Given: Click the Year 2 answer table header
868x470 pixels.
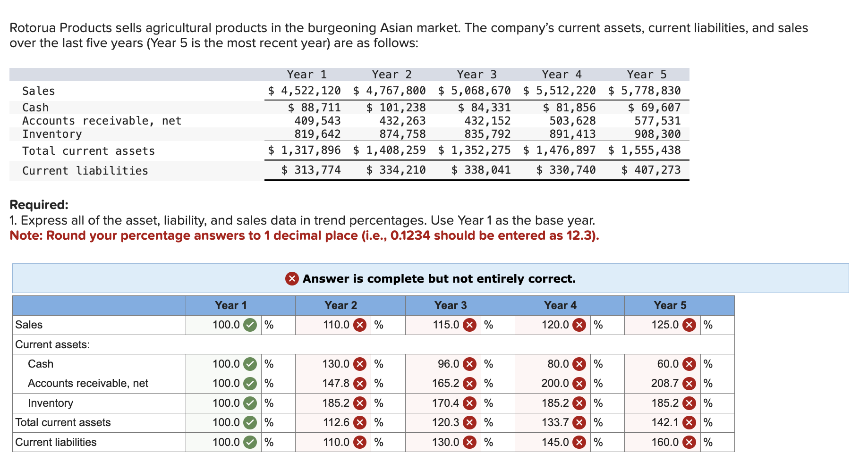Looking at the screenshot, I should click(350, 306).
